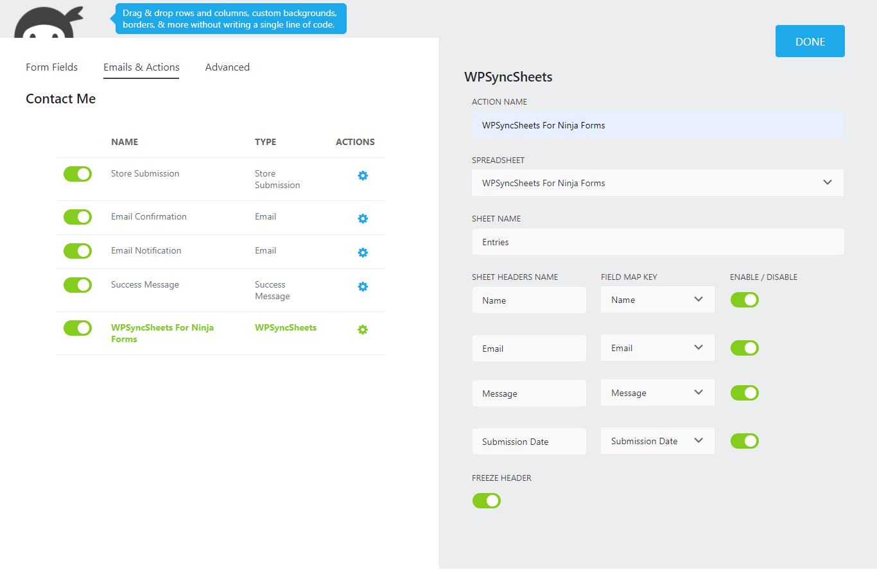
Task: Disable the Email header mapping toggle
Action: click(x=745, y=348)
